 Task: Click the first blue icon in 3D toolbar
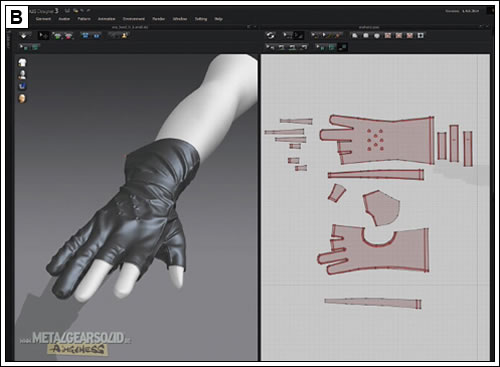(86, 35)
